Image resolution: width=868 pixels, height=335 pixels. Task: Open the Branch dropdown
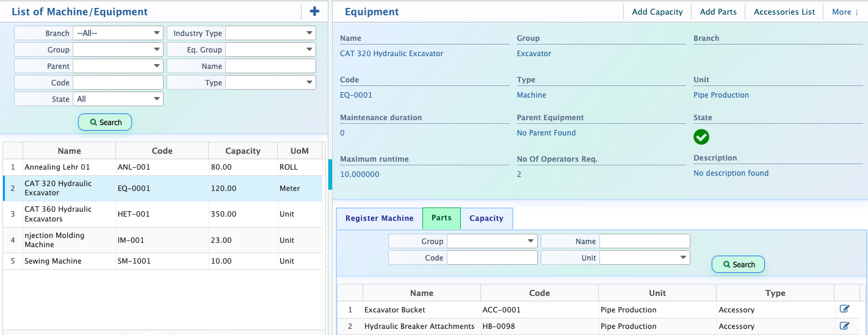click(118, 33)
